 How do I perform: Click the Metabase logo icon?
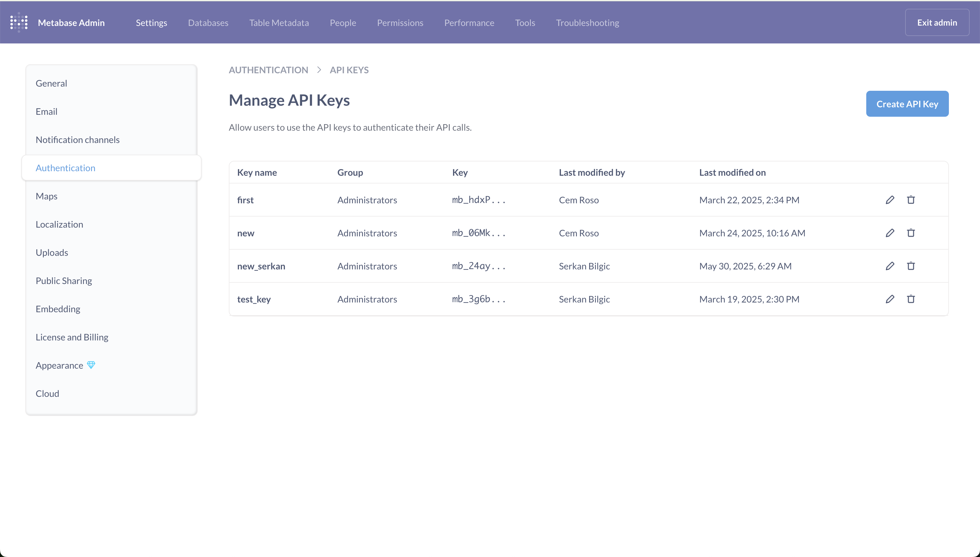coord(19,23)
